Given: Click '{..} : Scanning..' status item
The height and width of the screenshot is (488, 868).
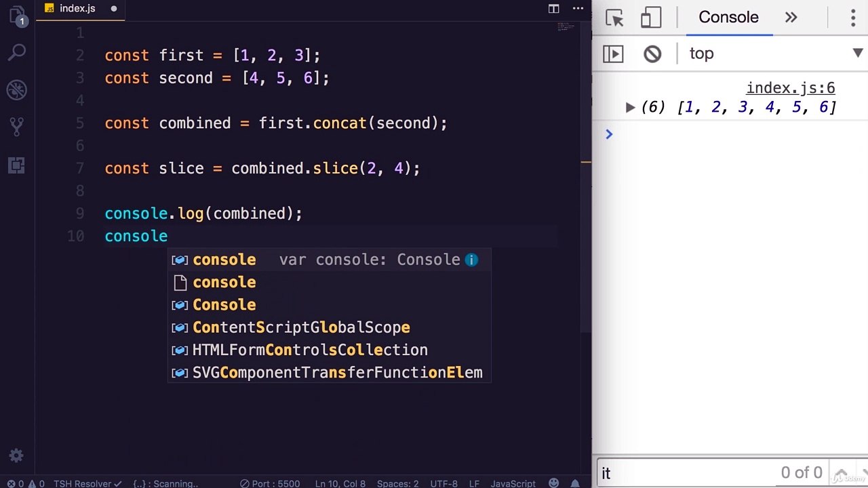Looking at the screenshot, I should coord(165,483).
